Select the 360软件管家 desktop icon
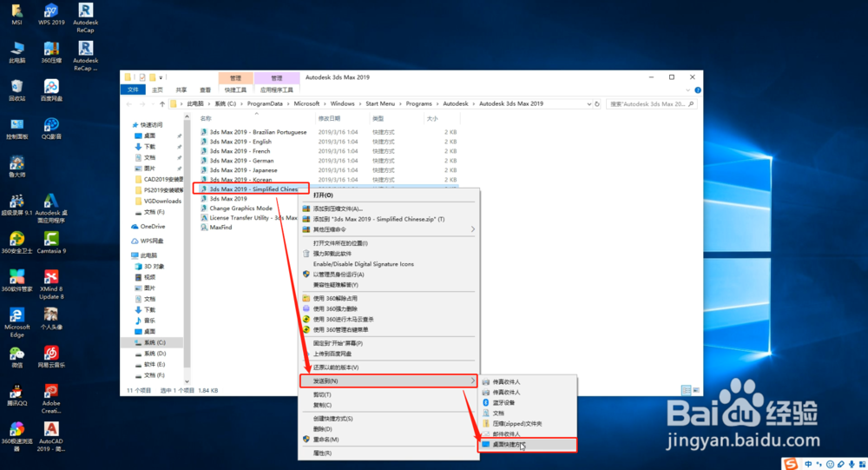 tap(16, 281)
